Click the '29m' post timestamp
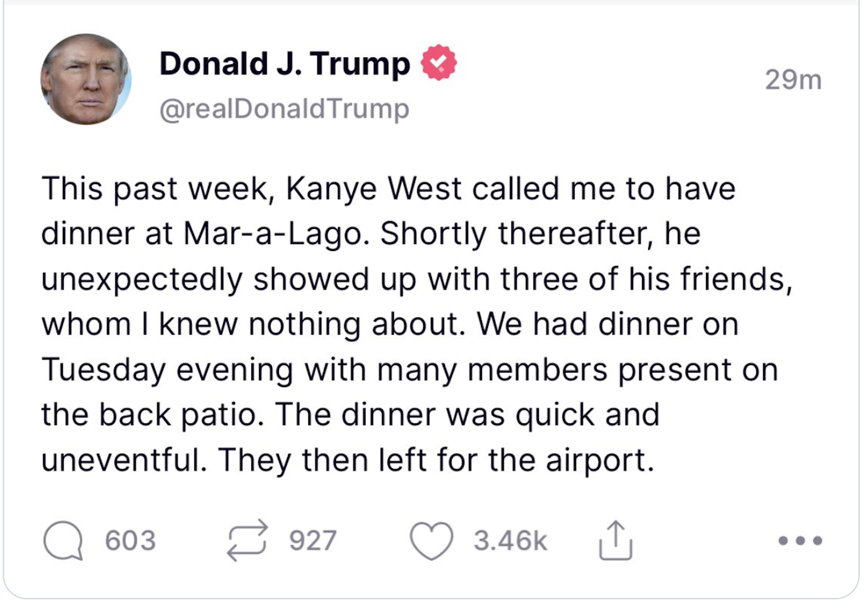This screenshot has width=868, height=611. point(793,80)
